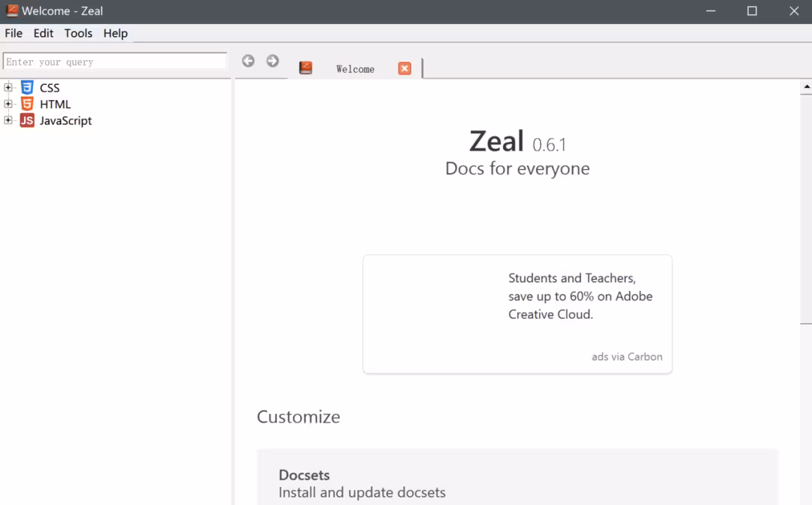The width and height of the screenshot is (812, 505).
Task: Go back with the back arrow
Action: click(x=248, y=61)
